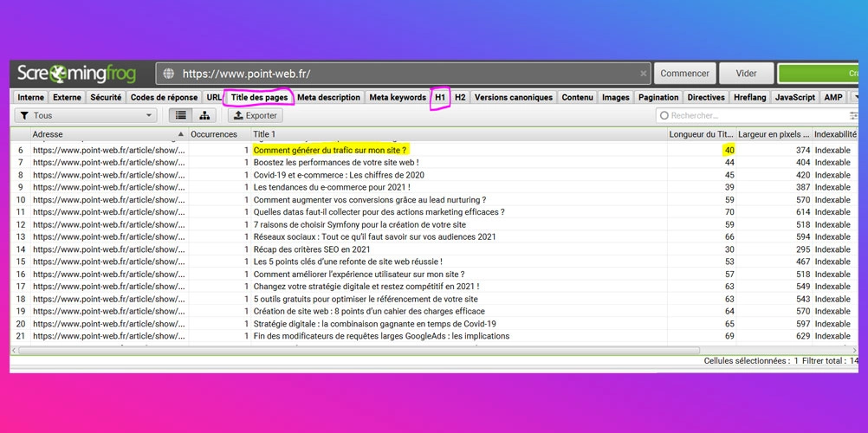
Task: Click the URL address input field
Action: [403, 74]
